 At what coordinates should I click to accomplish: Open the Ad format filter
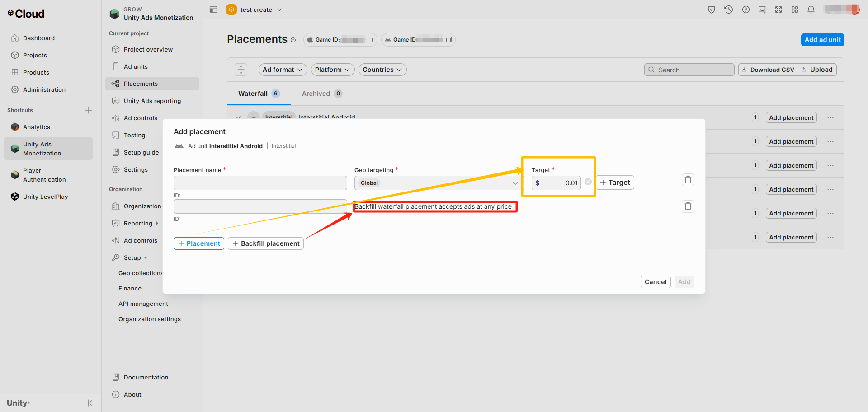[x=283, y=70]
